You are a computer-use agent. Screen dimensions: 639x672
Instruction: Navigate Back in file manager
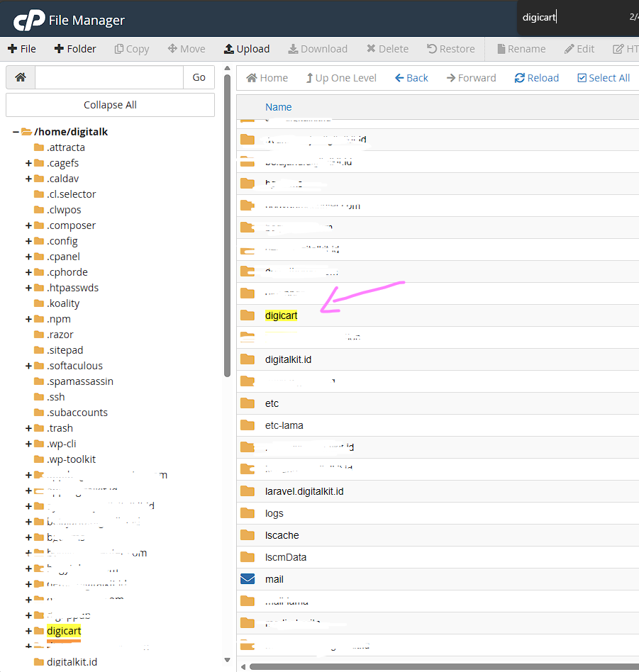(x=411, y=78)
